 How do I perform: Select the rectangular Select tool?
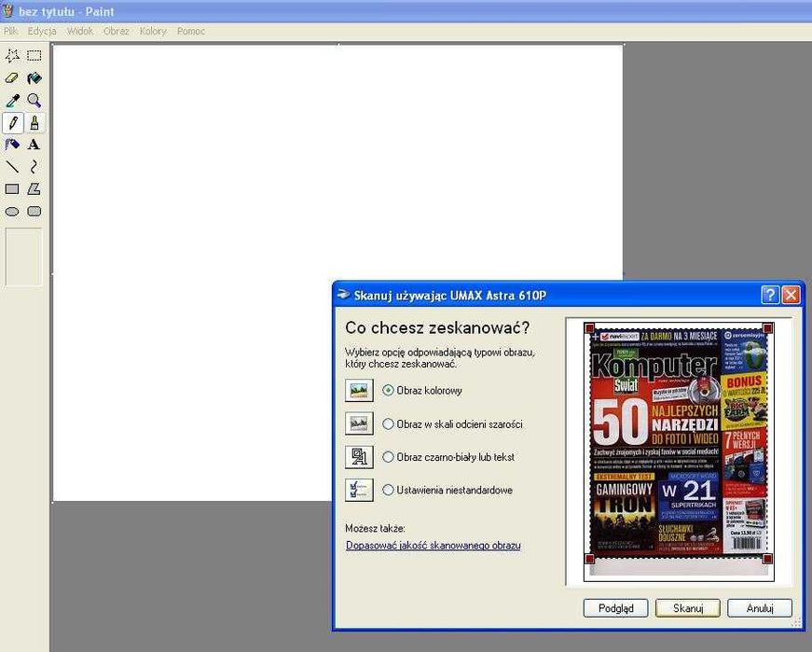point(34,55)
